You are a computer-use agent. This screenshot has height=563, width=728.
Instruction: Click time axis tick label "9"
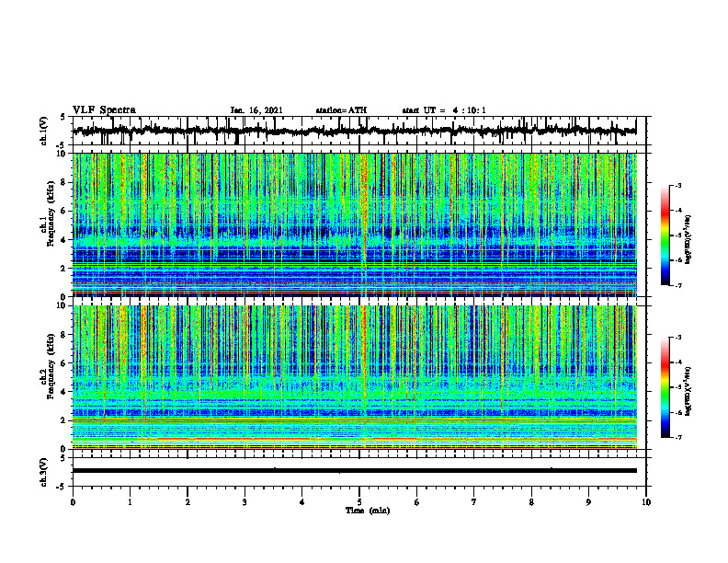[588, 502]
